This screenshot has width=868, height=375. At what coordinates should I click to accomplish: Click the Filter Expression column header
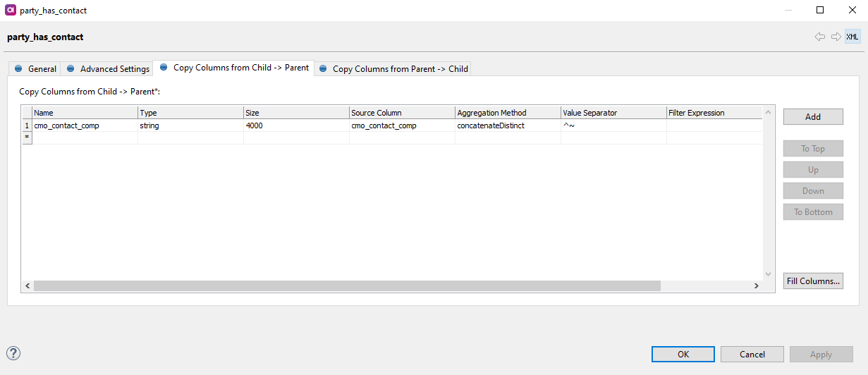[x=714, y=113]
